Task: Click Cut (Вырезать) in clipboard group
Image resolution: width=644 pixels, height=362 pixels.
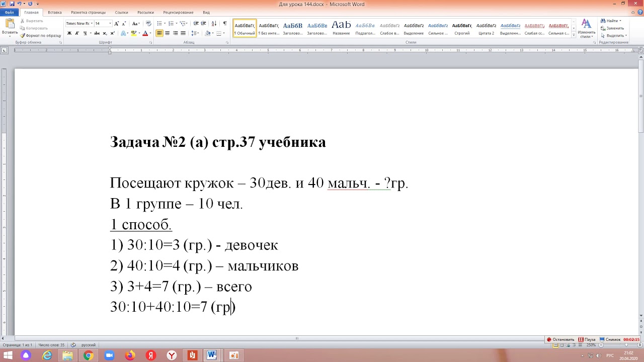Action: tap(31, 21)
